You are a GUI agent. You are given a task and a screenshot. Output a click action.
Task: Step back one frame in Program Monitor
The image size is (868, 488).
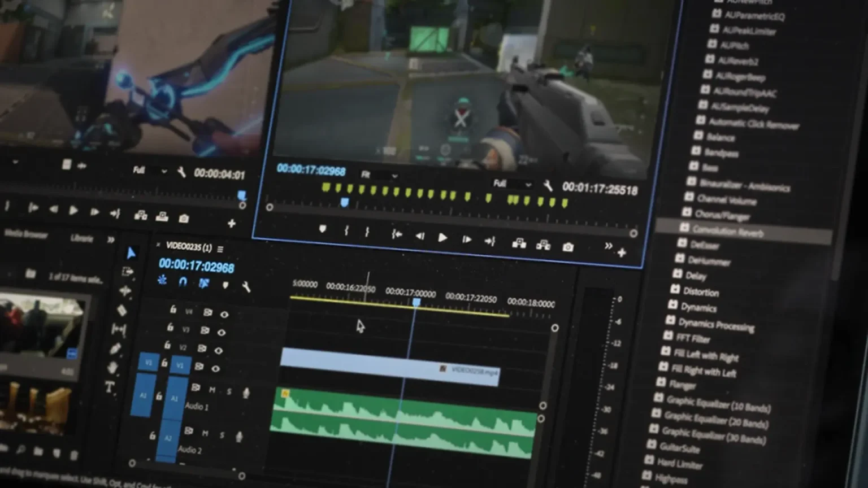[x=420, y=236]
